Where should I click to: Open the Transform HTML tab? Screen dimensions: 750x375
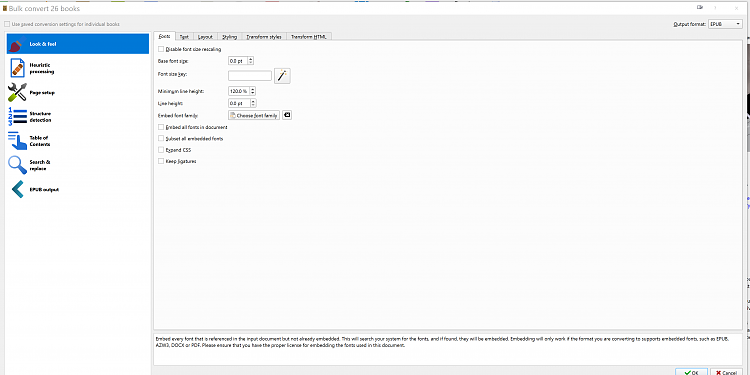(x=309, y=37)
